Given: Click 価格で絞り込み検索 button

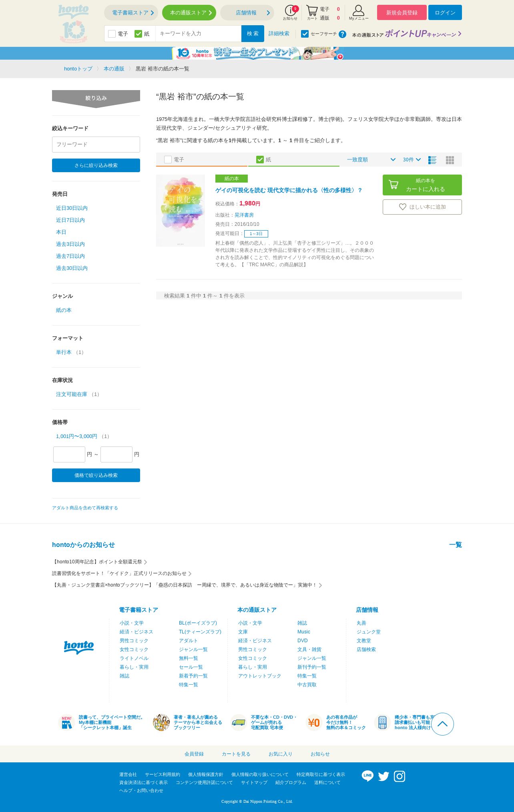Looking at the screenshot, I should pos(96,475).
